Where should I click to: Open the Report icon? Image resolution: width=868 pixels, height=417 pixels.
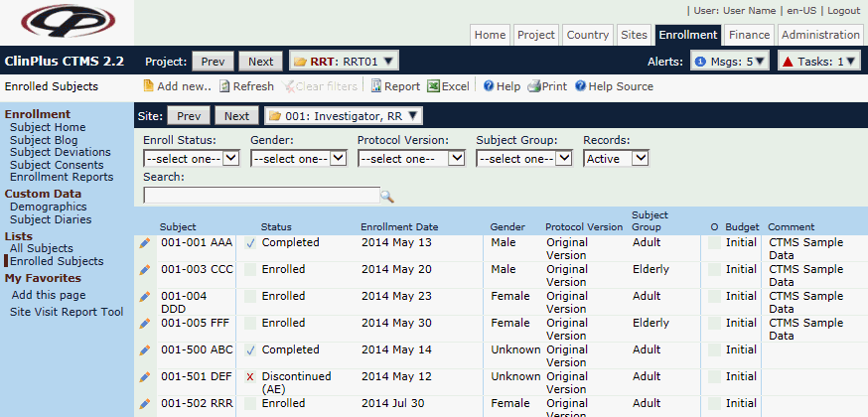pos(376,86)
